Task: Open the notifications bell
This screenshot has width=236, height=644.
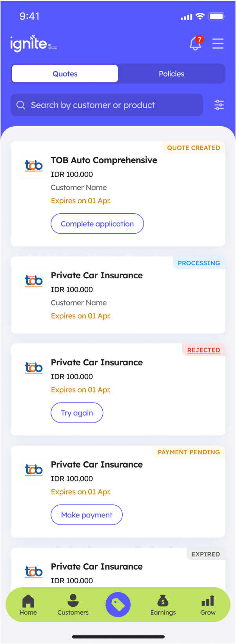Action: tap(195, 44)
